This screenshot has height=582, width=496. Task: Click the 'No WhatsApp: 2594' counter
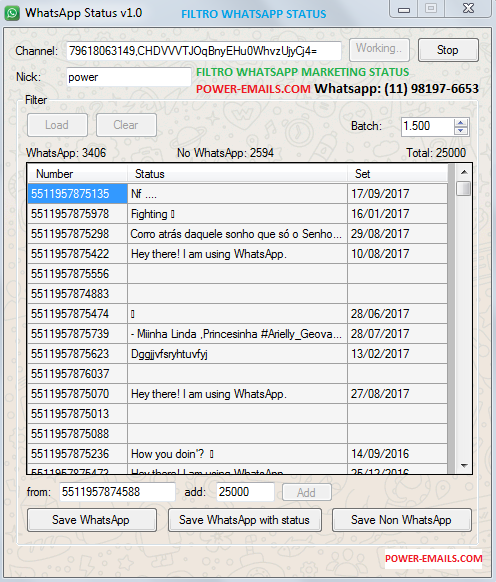(225, 153)
